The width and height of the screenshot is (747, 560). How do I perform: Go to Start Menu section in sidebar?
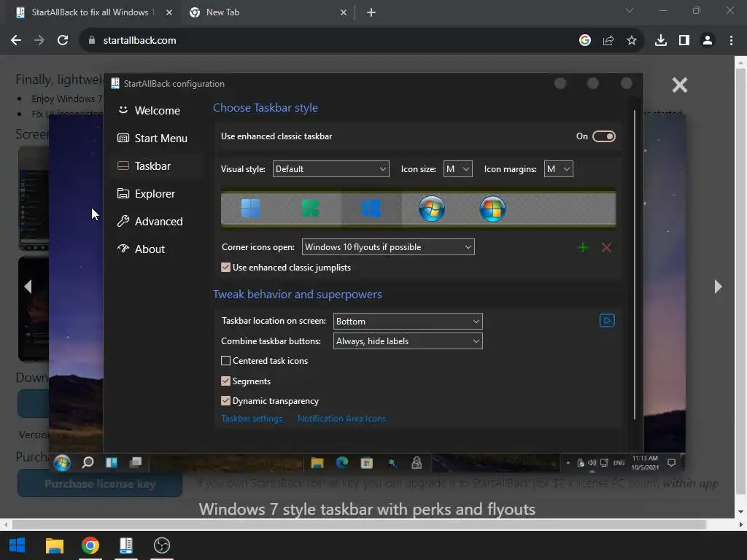pyautogui.click(x=158, y=139)
